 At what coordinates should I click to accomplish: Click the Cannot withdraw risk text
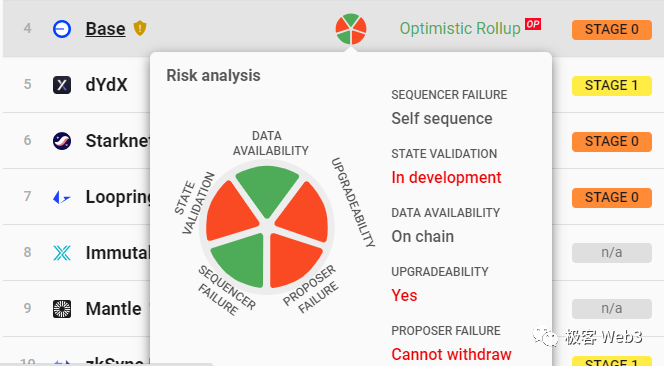[451, 354]
